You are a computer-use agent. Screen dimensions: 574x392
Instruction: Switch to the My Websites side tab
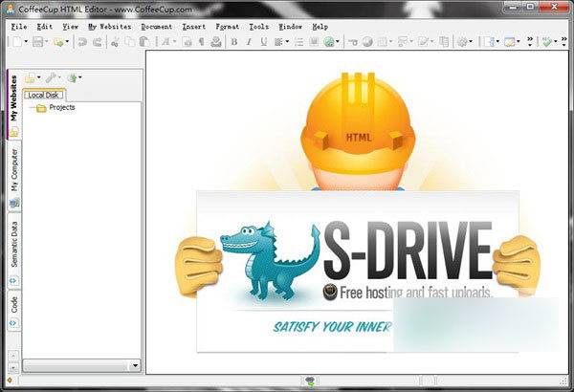tap(13, 104)
